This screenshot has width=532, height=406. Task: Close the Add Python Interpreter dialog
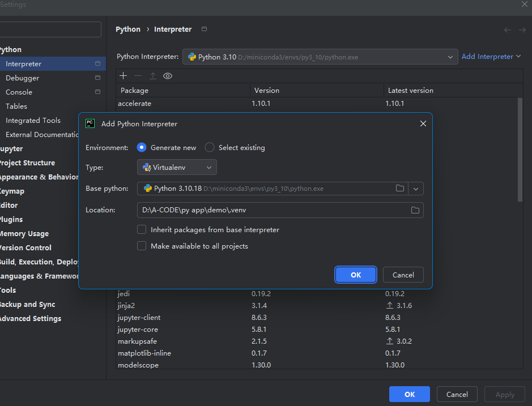(x=423, y=123)
